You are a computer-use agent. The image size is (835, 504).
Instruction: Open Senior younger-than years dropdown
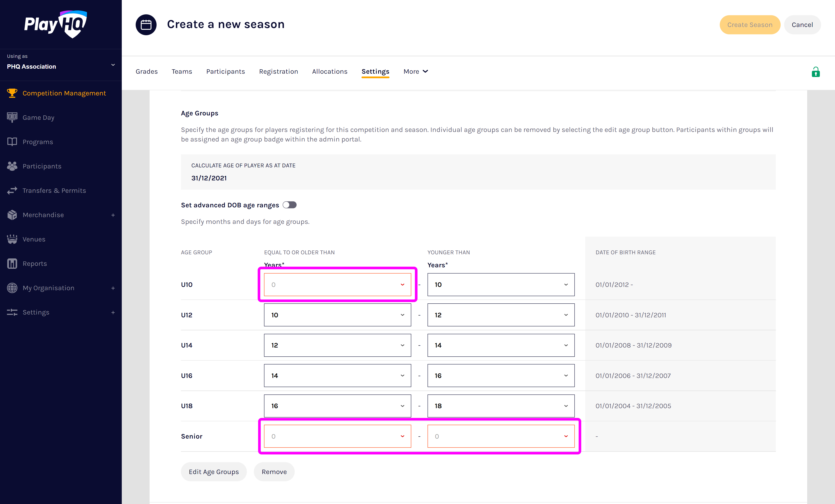click(x=501, y=436)
